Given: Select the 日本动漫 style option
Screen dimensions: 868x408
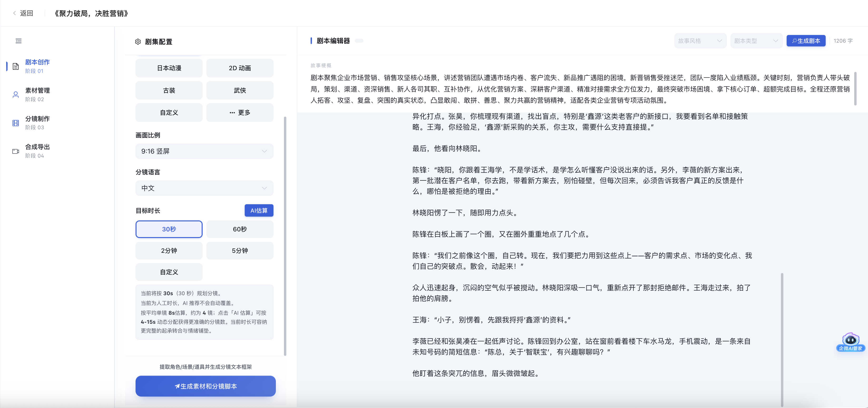Looking at the screenshot, I should coord(169,68).
